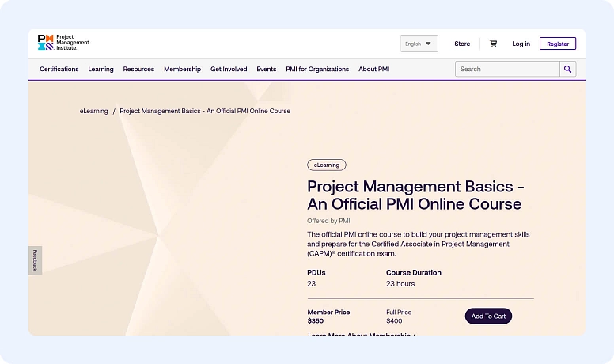The height and width of the screenshot is (364, 614).
Task: Click the course title heading
Action: tap(415, 195)
